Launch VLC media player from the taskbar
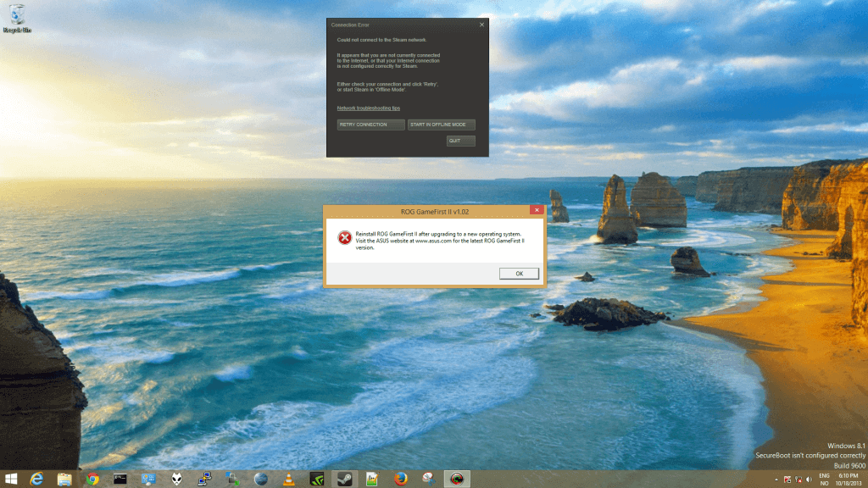 288,480
